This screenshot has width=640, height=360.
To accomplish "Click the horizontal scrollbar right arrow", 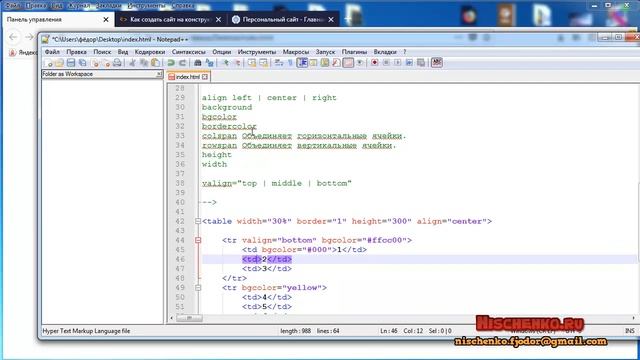I will click(x=633, y=318).
